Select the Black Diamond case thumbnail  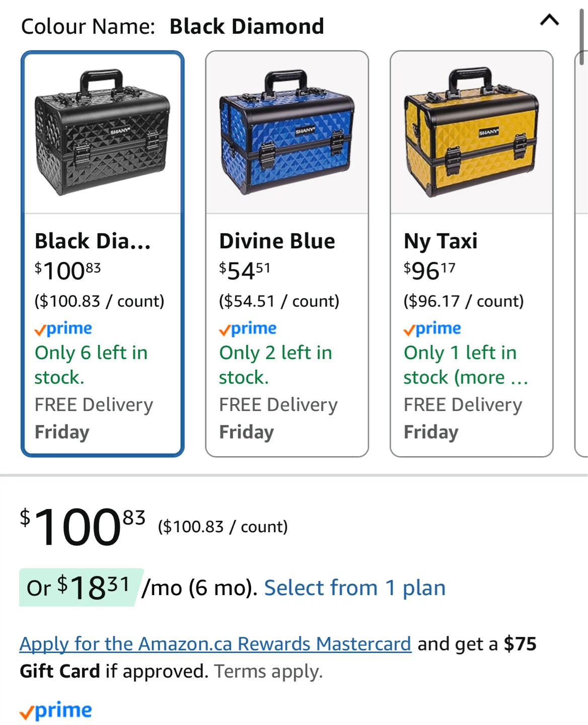pyautogui.click(x=103, y=133)
